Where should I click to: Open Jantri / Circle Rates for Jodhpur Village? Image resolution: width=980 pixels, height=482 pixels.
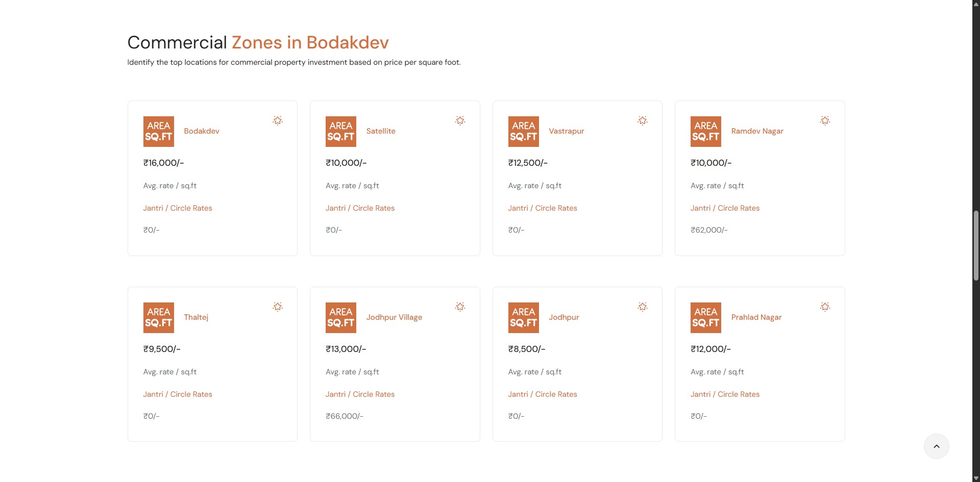coord(360,394)
